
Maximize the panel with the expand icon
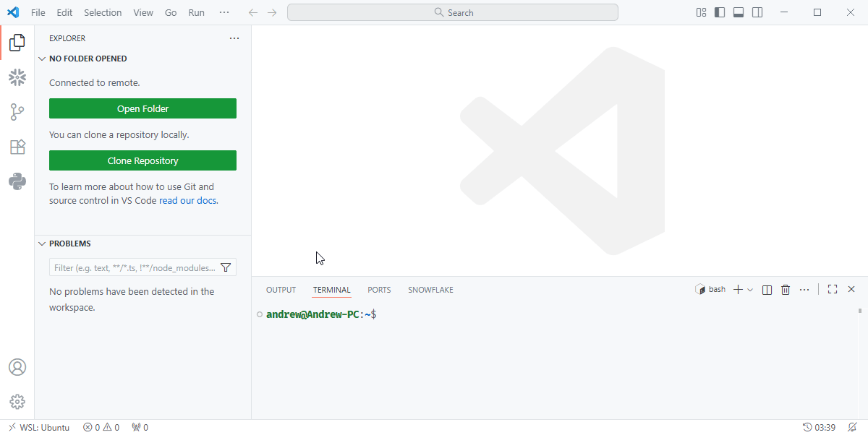coord(832,289)
